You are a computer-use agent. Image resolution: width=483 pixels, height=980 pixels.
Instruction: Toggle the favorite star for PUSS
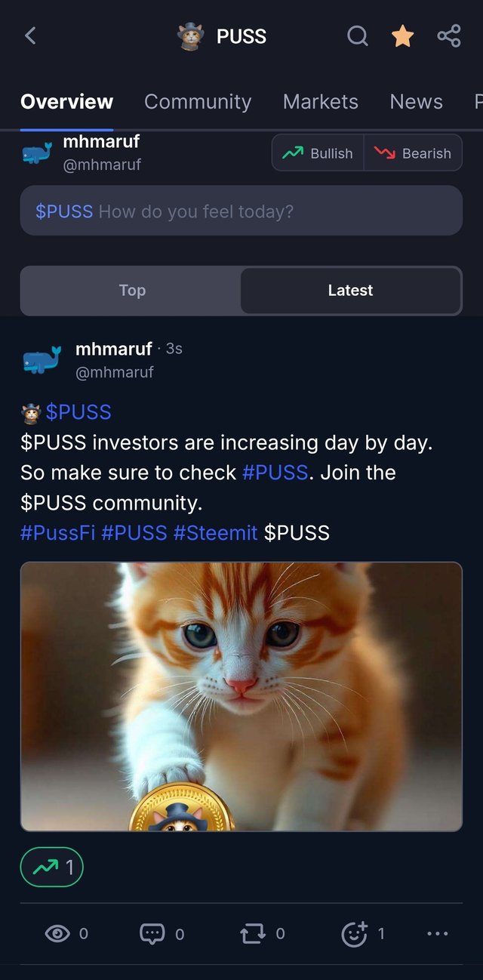pos(402,35)
